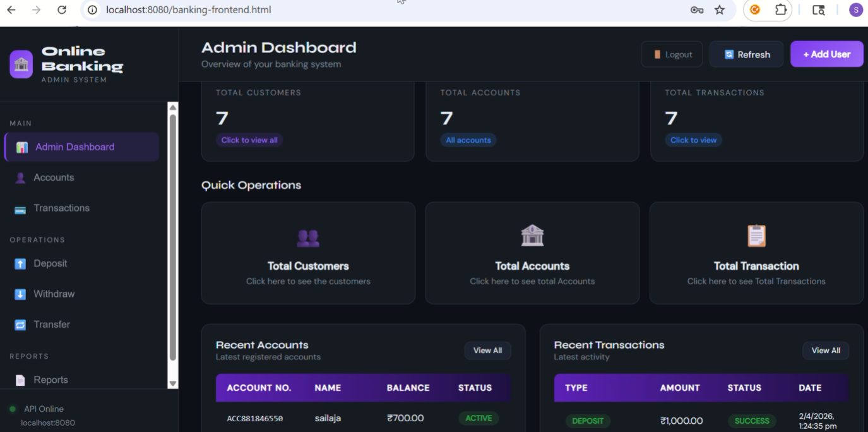Go to Accounts in sidebar

[x=81, y=178]
